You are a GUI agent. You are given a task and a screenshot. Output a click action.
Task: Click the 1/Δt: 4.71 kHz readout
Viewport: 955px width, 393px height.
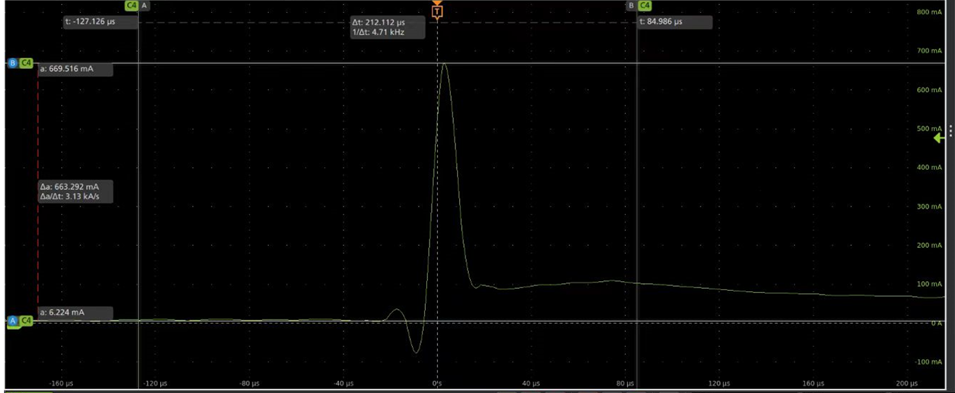(x=378, y=32)
